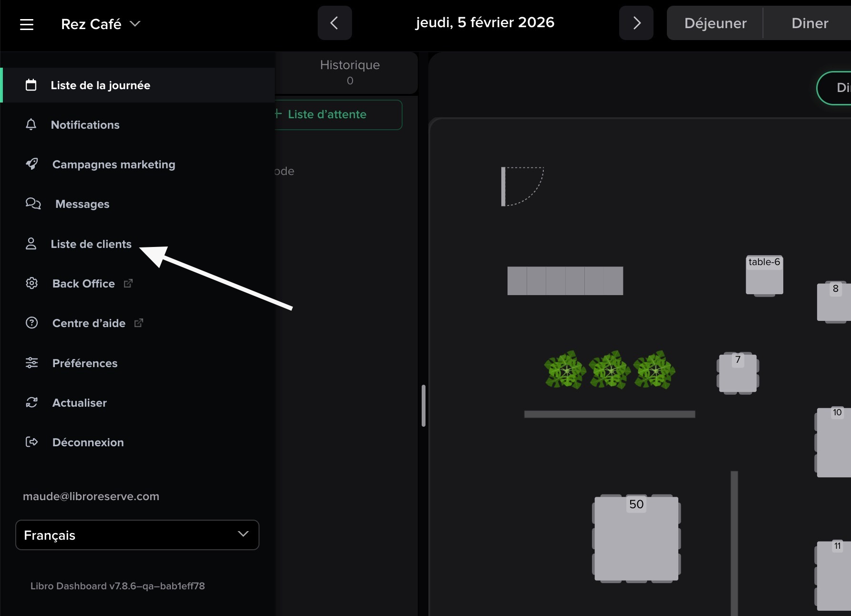Click the bell Notifications icon
The image size is (851, 616).
(31, 124)
